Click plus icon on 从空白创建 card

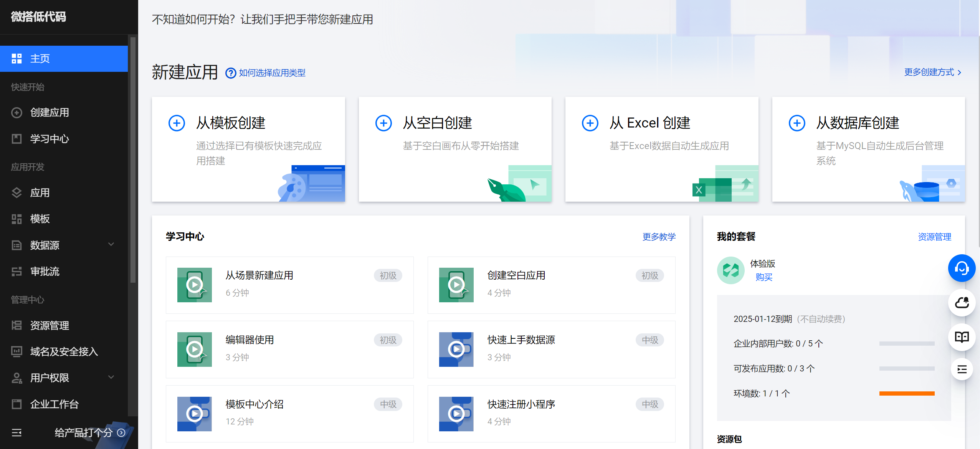pyautogui.click(x=383, y=123)
